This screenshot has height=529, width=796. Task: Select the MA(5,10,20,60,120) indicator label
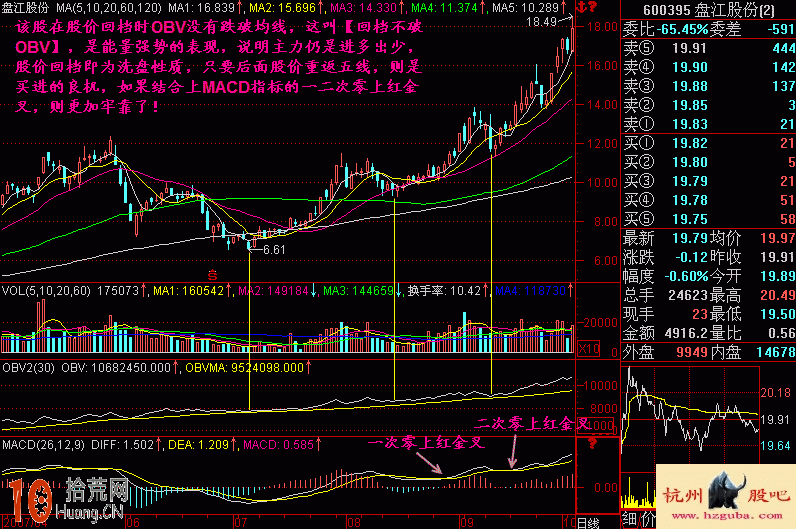click(x=109, y=8)
